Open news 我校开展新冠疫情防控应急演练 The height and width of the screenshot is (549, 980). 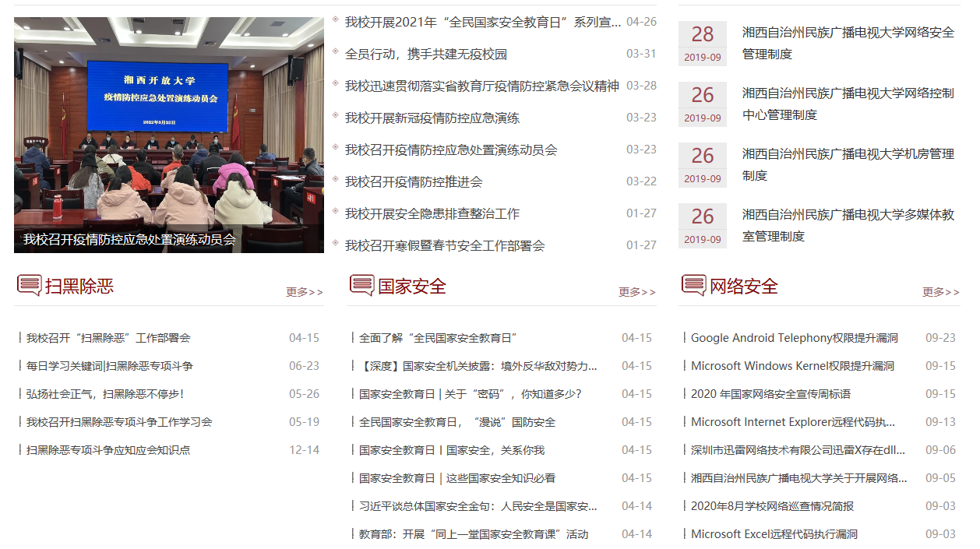432,118
